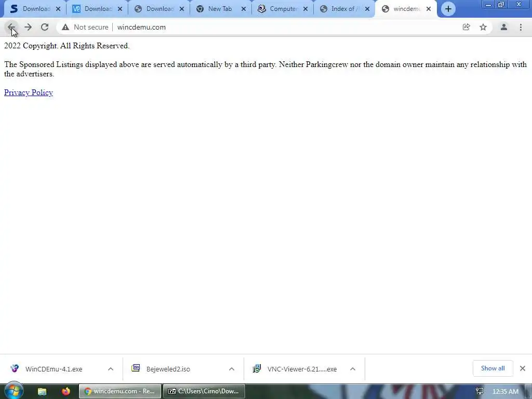Screen dimensions: 532x399
Task: Share this page via the share icon
Action: coord(466,27)
